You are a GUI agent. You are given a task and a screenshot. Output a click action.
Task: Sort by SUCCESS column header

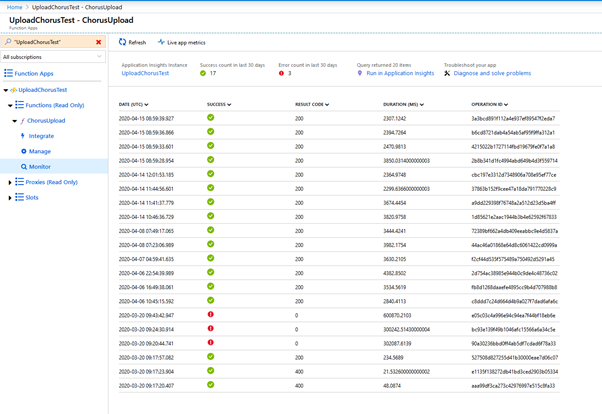[219, 104]
